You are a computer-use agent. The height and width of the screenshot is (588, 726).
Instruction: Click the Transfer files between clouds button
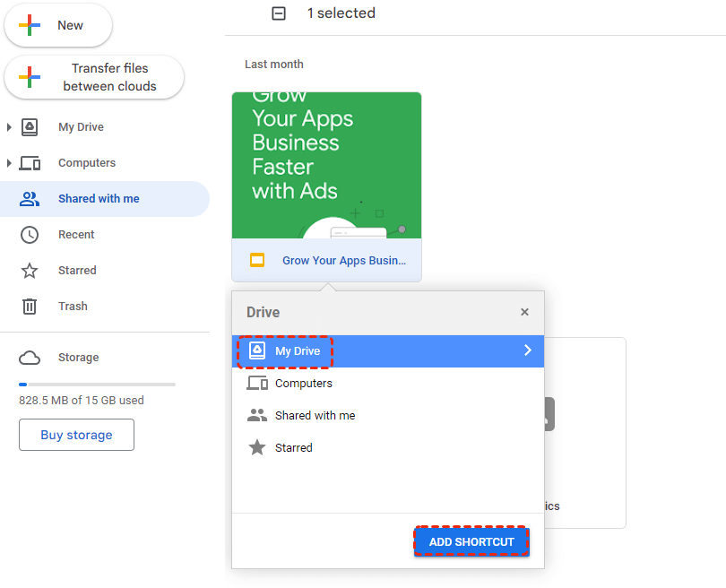click(x=94, y=77)
